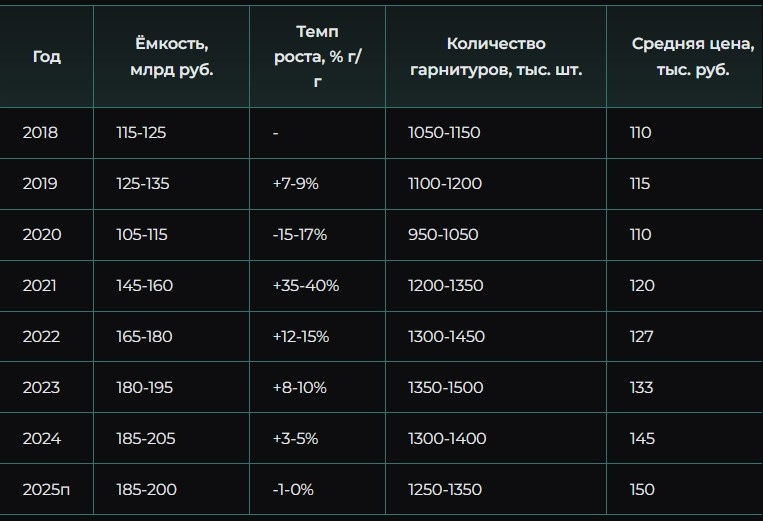
Task: Click the "Год" column header
Action: [x=46, y=57]
